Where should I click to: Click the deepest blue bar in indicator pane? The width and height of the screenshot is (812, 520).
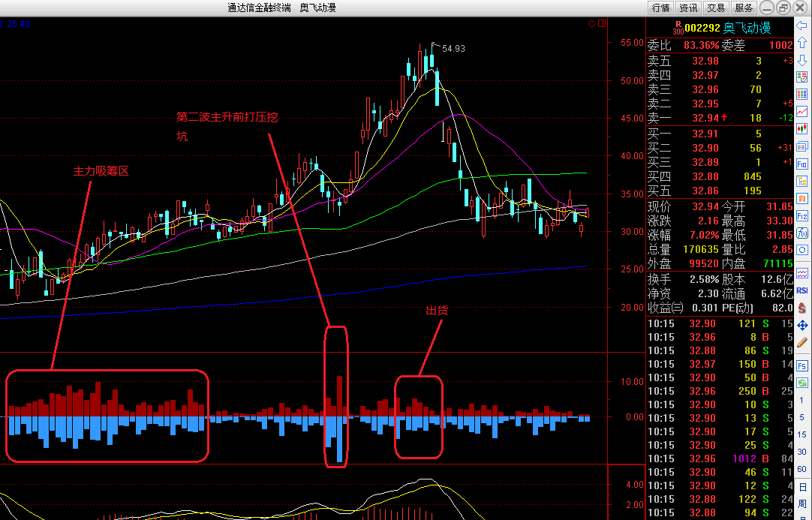(x=340, y=439)
